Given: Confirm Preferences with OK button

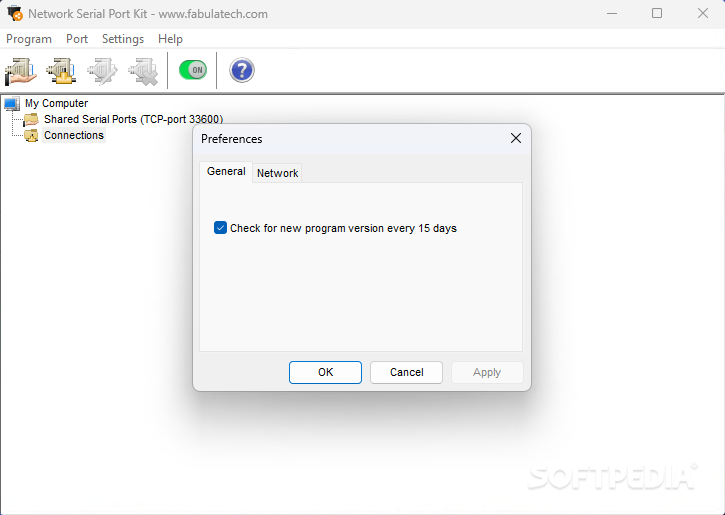Looking at the screenshot, I should 326,373.
